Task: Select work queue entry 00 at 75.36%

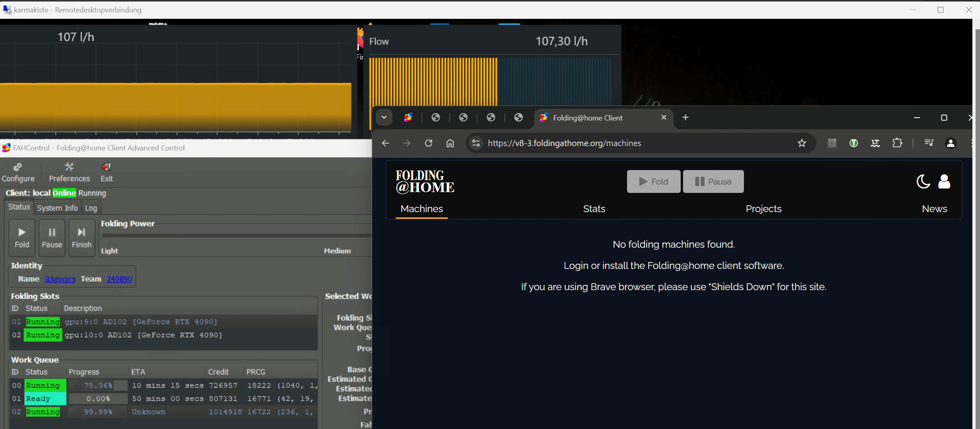Action: (x=164, y=385)
